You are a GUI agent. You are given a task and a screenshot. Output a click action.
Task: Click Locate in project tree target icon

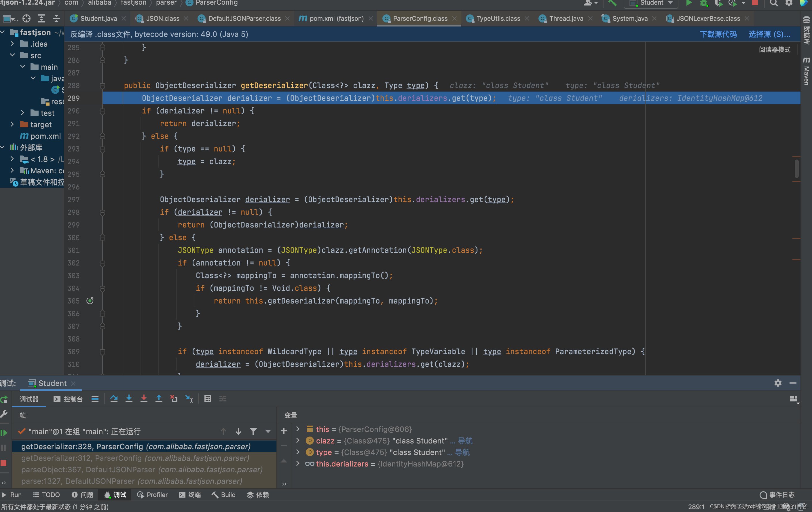[x=26, y=18]
